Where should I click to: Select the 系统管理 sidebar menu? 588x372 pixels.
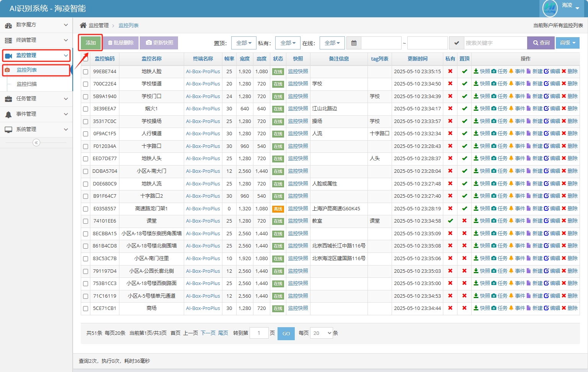pos(36,129)
